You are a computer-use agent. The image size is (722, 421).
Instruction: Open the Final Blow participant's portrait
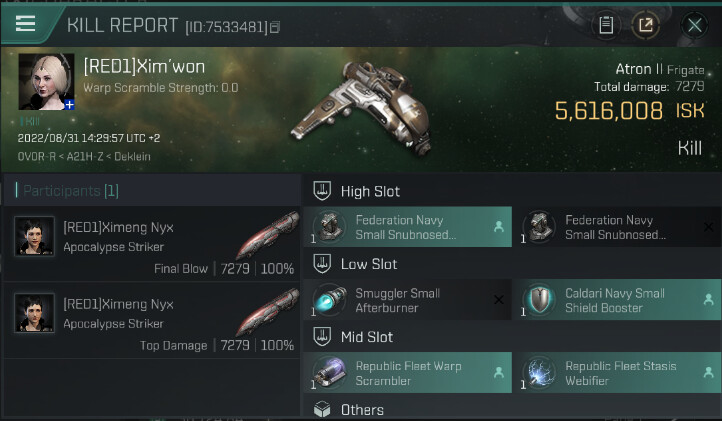34,236
